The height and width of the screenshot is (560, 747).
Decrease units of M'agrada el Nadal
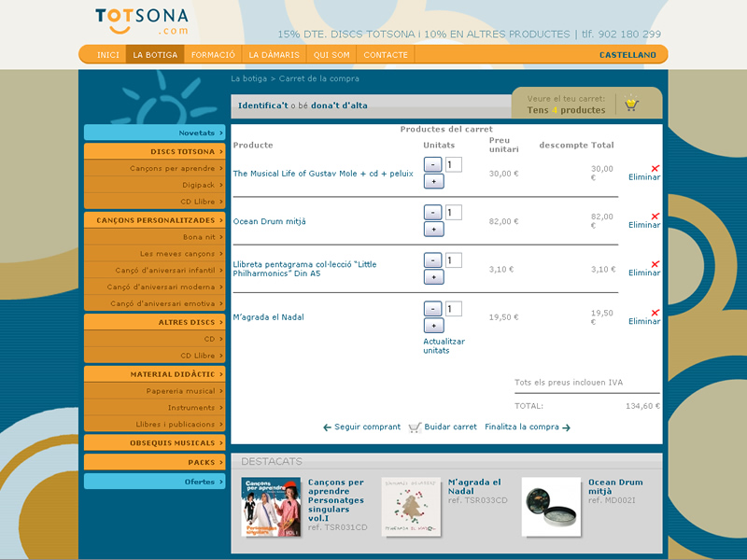[432, 309]
